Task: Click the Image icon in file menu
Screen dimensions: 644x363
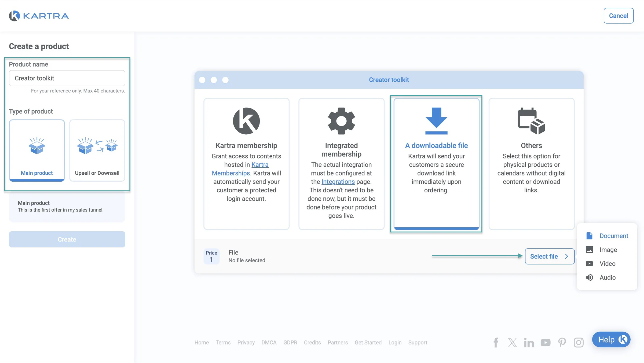Action: coord(589,250)
